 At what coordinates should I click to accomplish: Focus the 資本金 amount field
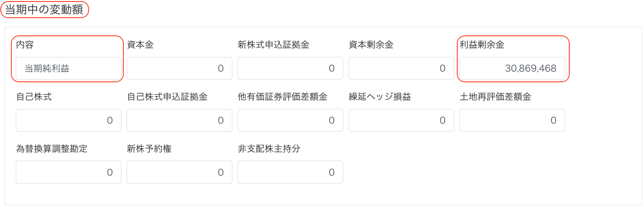pyautogui.click(x=179, y=68)
